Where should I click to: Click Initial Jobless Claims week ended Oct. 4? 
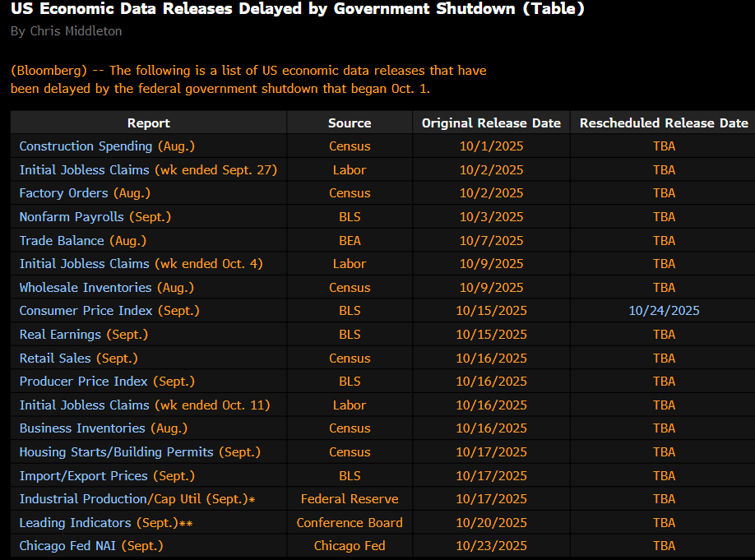[x=86, y=264]
